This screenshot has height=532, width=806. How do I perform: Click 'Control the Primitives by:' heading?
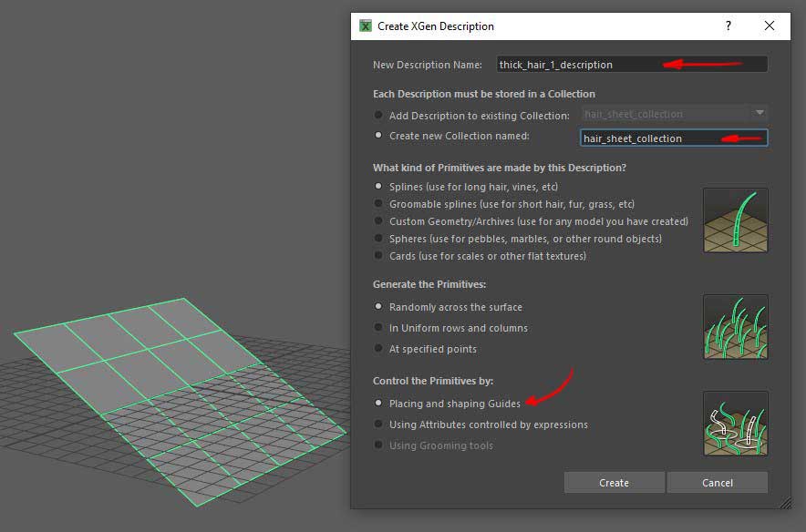(433, 381)
